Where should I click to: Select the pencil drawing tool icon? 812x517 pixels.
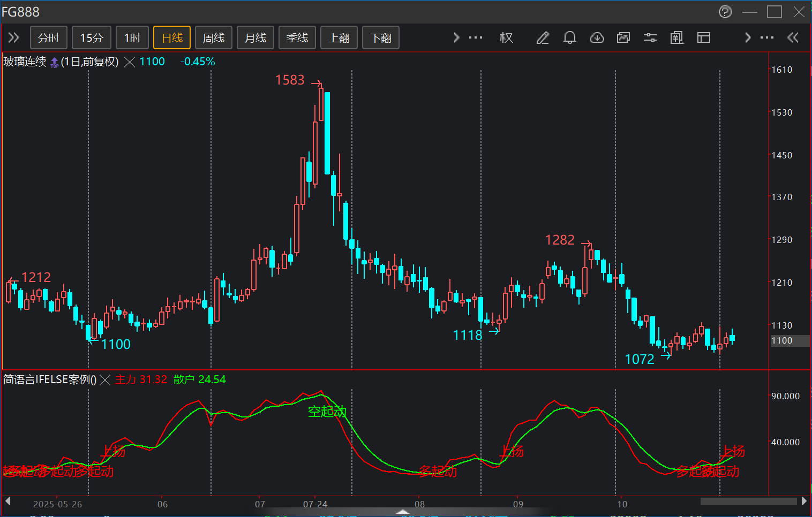pyautogui.click(x=543, y=37)
